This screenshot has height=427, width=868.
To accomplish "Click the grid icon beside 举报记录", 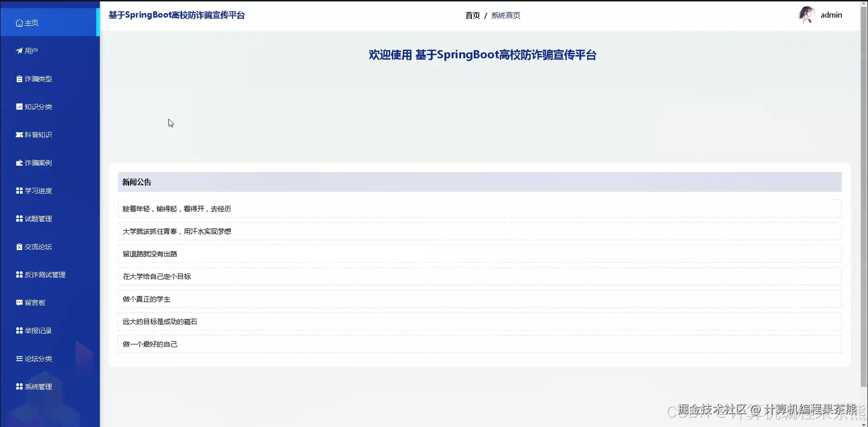I will [19, 330].
